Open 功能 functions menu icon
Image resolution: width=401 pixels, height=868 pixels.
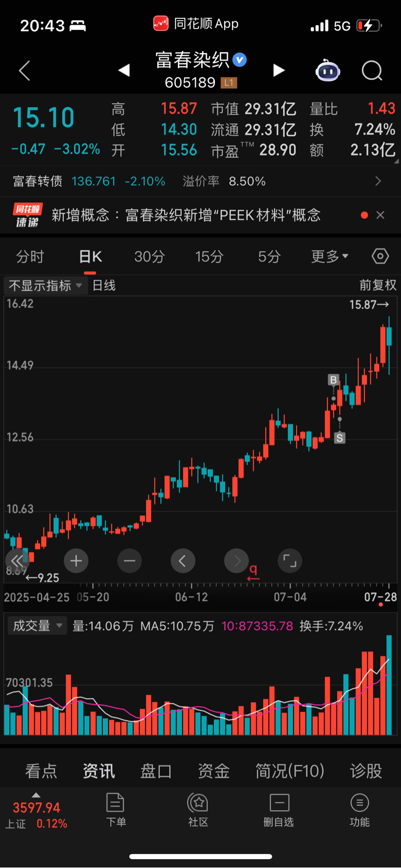click(359, 810)
